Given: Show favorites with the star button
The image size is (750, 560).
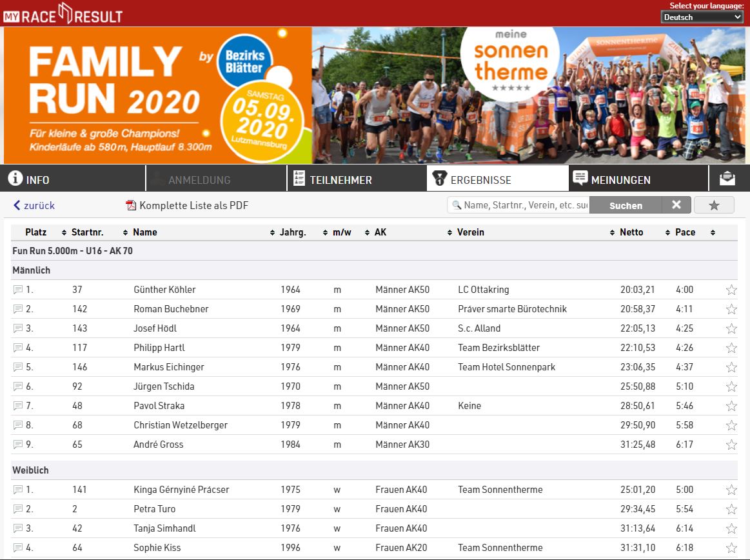Looking at the screenshot, I should click(x=714, y=205).
